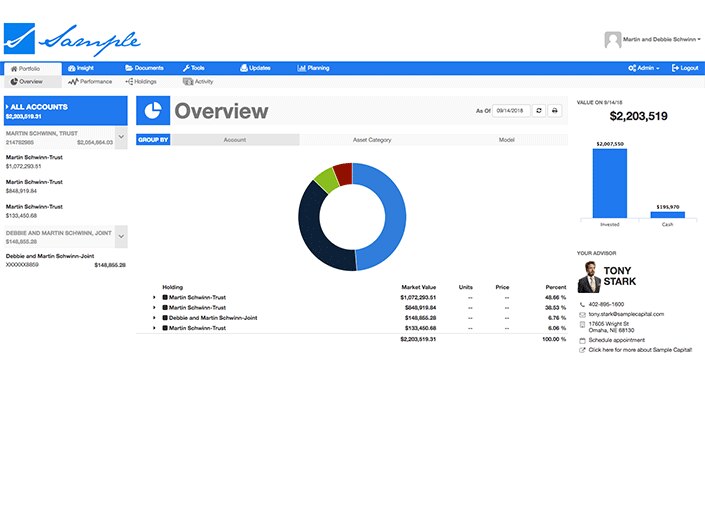Image resolution: width=705 pixels, height=524 pixels.
Task: Click the Schedule appointment link
Action: click(x=615, y=340)
